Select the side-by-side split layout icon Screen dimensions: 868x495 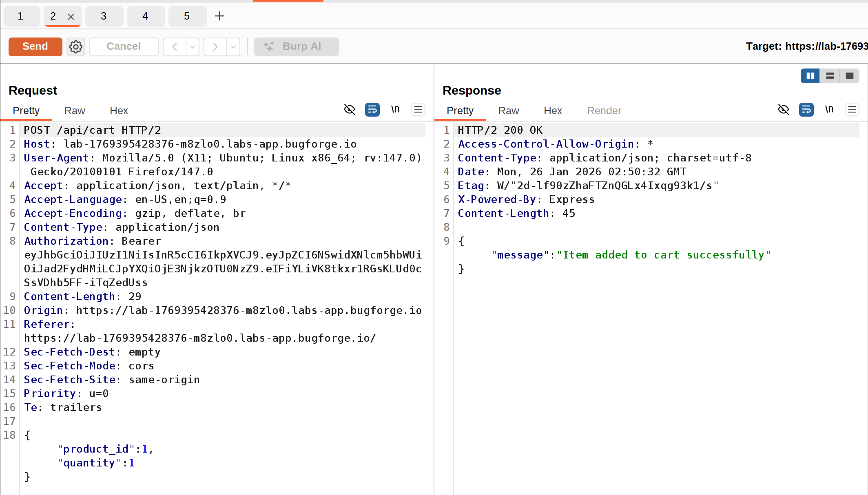pos(810,76)
